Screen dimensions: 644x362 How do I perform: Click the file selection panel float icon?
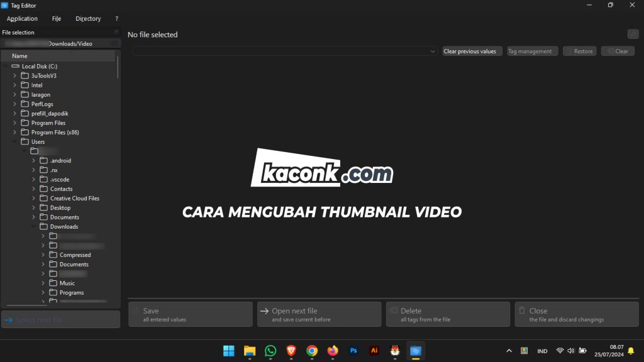click(116, 32)
